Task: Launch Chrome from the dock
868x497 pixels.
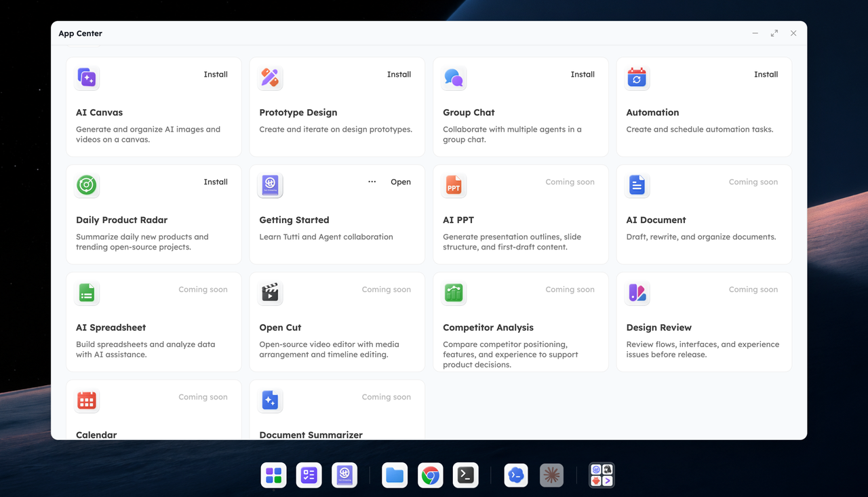Action: (x=430, y=475)
